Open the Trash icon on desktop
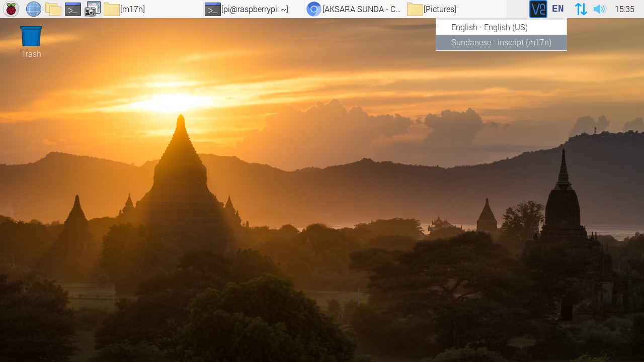Viewport: 644px width, 362px height. tap(31, 37)
